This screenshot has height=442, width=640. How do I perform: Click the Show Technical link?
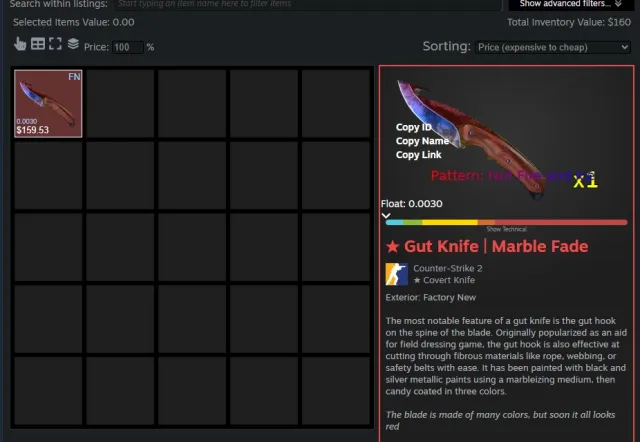tap(507, 229)
